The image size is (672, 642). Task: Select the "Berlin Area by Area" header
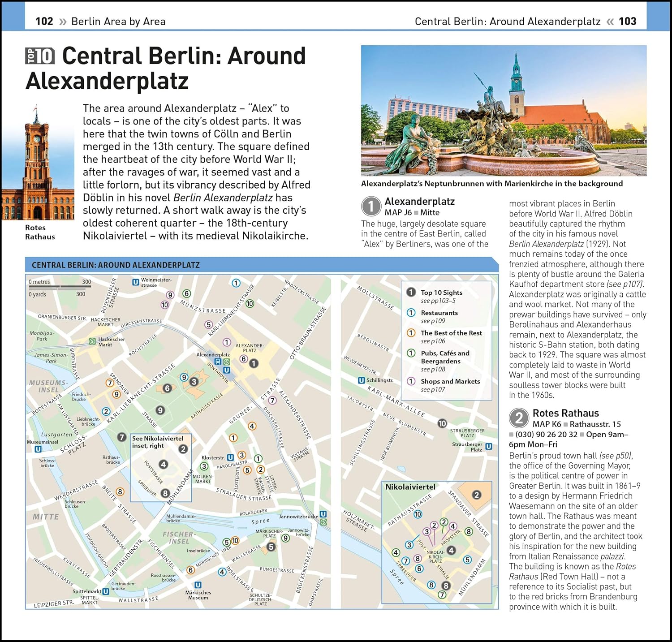coord(118,22)
